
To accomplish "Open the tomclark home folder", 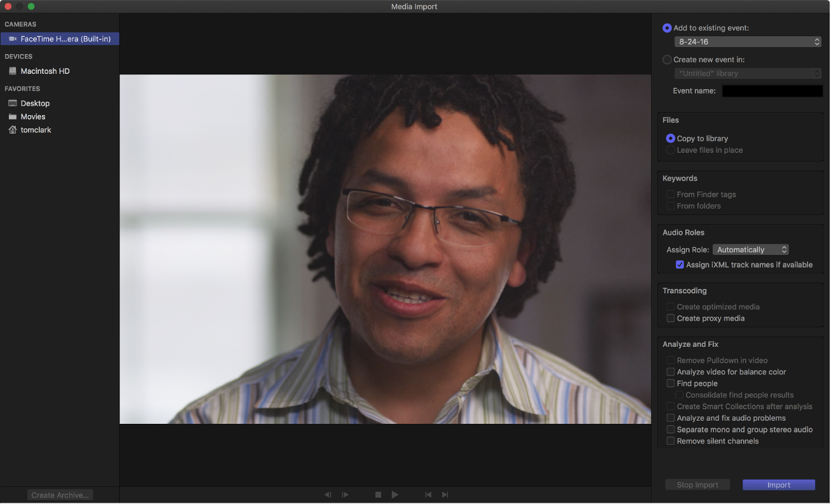I will click(x=37, y=129).
